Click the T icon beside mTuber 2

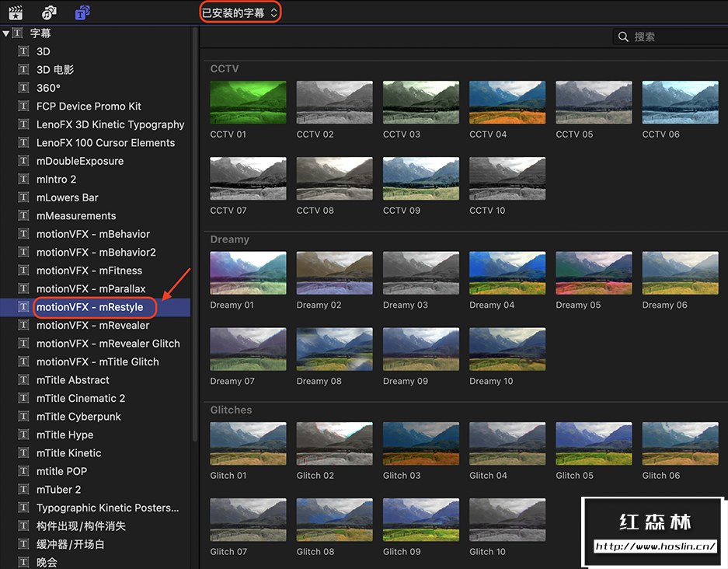[23, 490]
